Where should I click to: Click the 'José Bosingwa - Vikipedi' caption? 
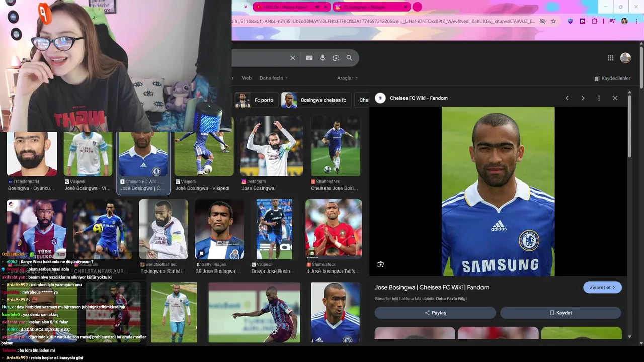pos(203,188)
